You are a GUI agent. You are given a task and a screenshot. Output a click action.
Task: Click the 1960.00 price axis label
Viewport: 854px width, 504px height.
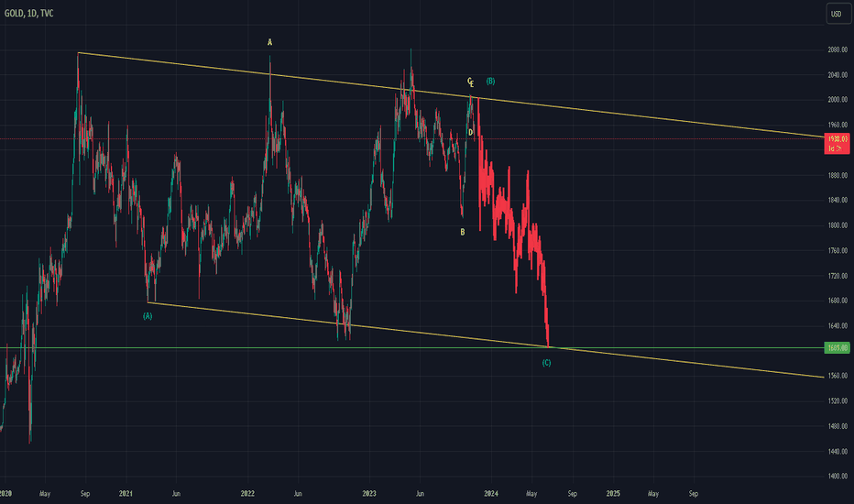click(x=838, y=125)
